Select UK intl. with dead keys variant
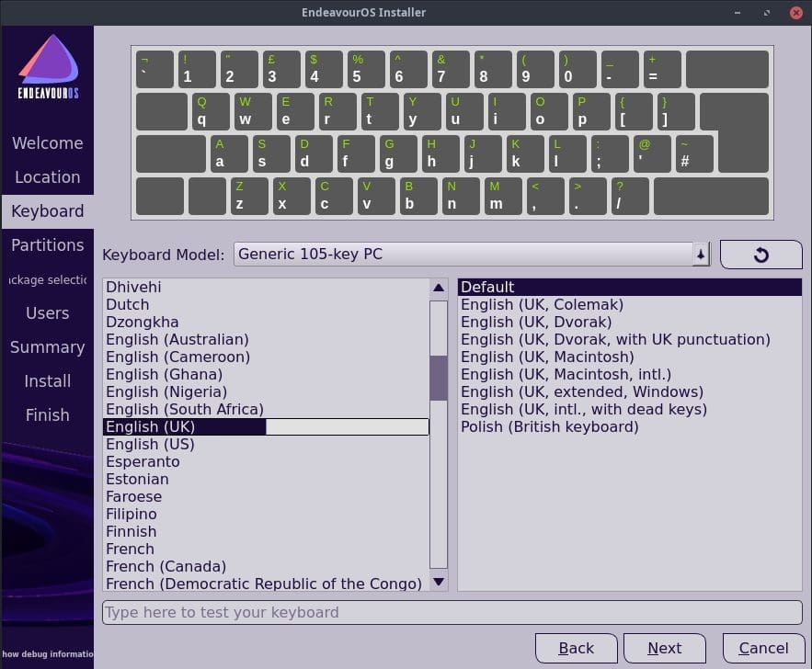Image resolution: width=812 pixels, height=669 pixels. pos(630,409)
